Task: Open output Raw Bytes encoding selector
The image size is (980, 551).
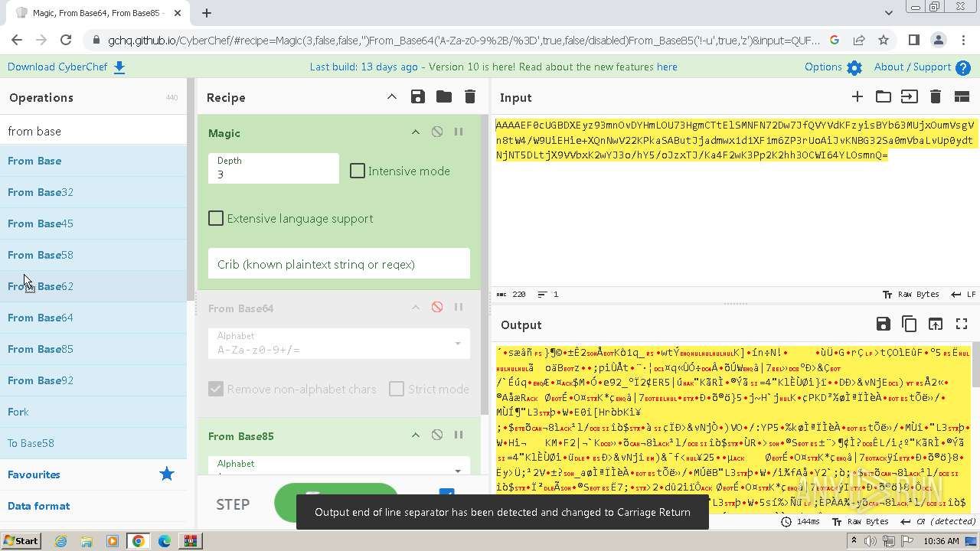Action: click(862, 522)
